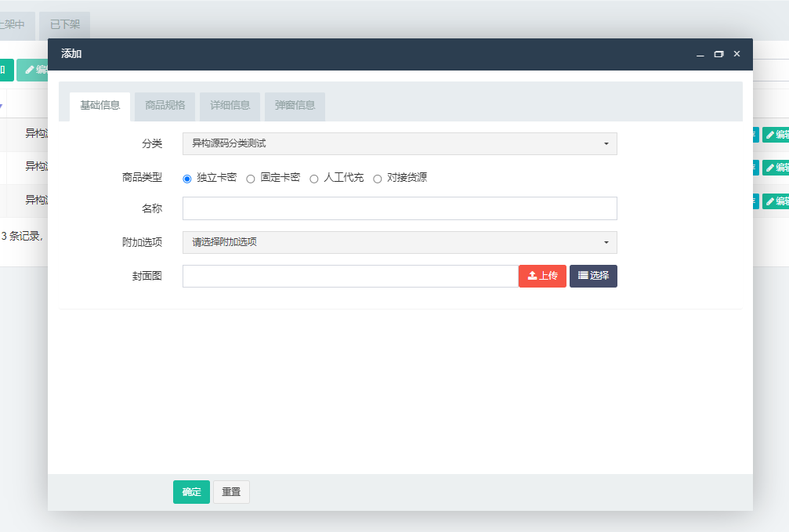Click the pencil 编辑 icon on the second row
The height and width of the screenshot is (532, 789).
[770, 168]
